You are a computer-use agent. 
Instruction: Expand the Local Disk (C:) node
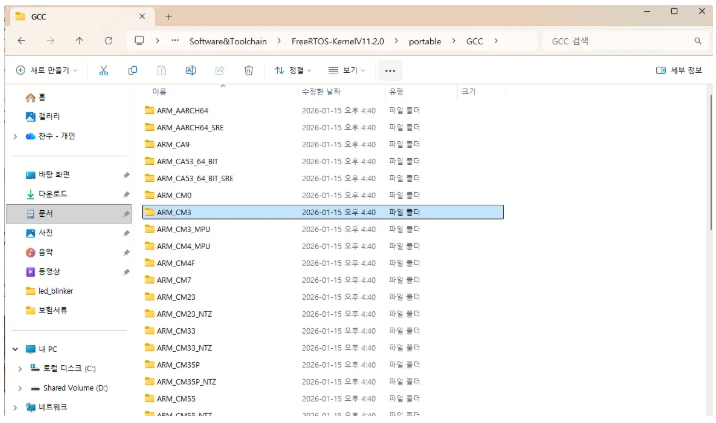pos(20,369)
